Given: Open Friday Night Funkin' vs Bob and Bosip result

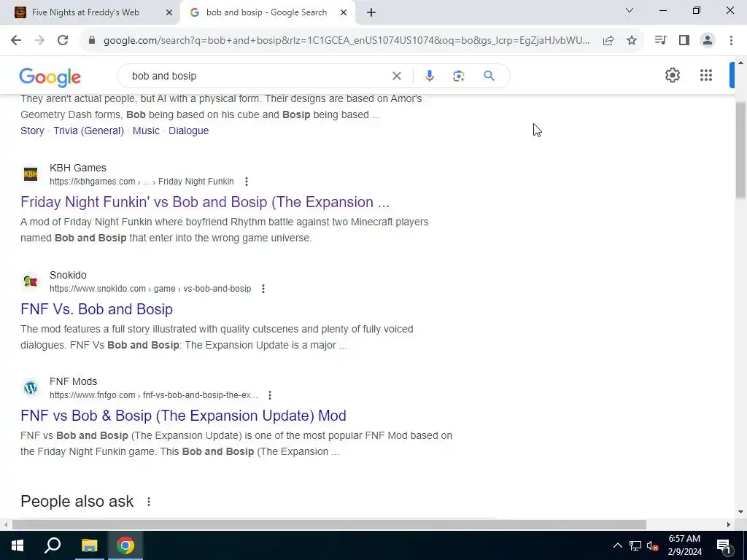Looking at the screenshot, I should pyautogui.click(x=205, y=202).
